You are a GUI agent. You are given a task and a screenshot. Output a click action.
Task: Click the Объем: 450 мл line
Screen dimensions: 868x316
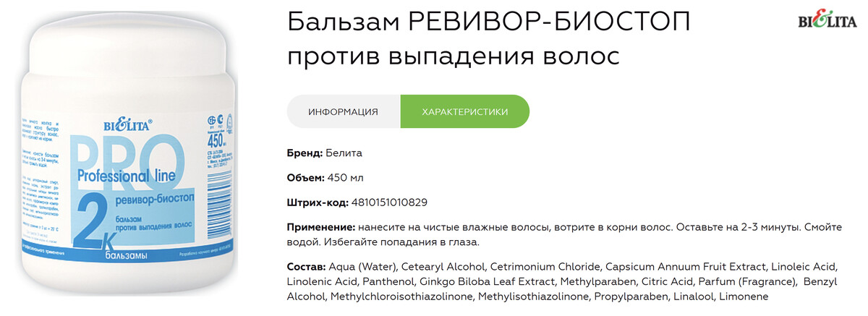click(x=326, y=177)
